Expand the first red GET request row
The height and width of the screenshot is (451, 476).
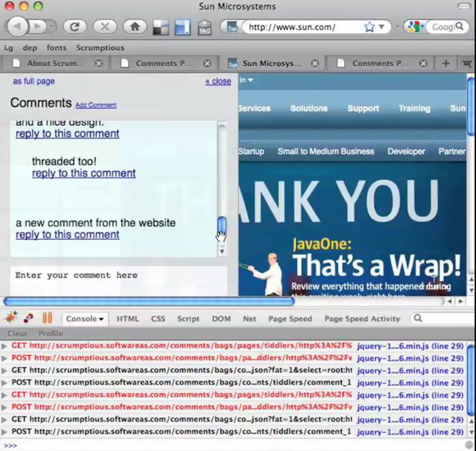tap(4, 346)
